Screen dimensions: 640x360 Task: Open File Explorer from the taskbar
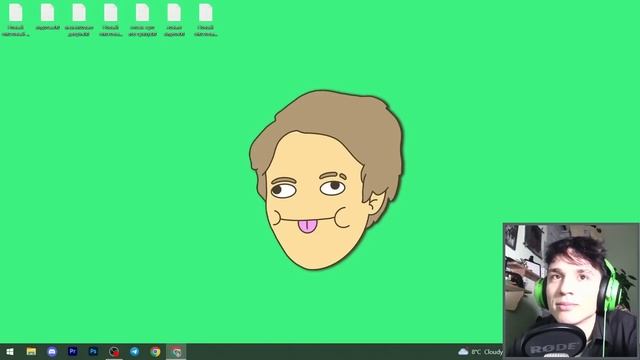coord(31,351)
